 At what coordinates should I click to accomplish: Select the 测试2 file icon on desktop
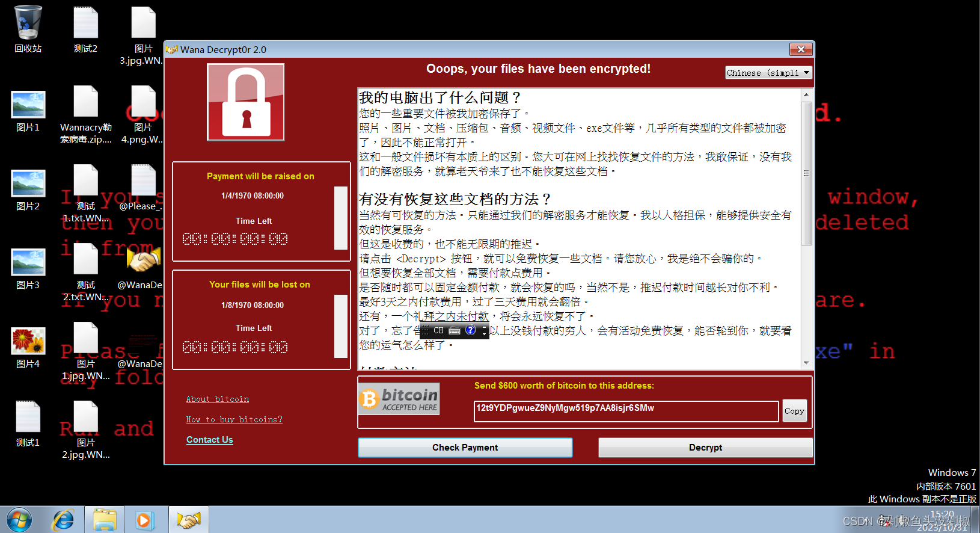pos(85,29)
